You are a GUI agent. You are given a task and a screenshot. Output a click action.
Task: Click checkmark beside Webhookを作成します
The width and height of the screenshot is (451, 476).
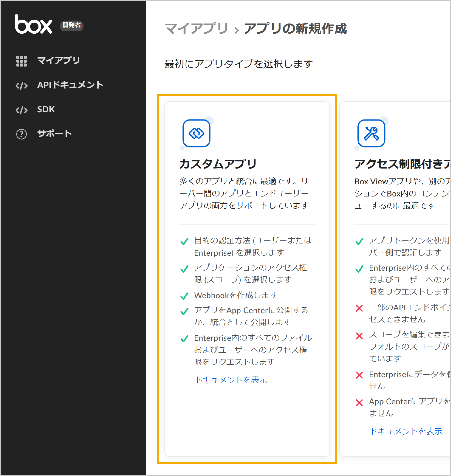(184, 296)
